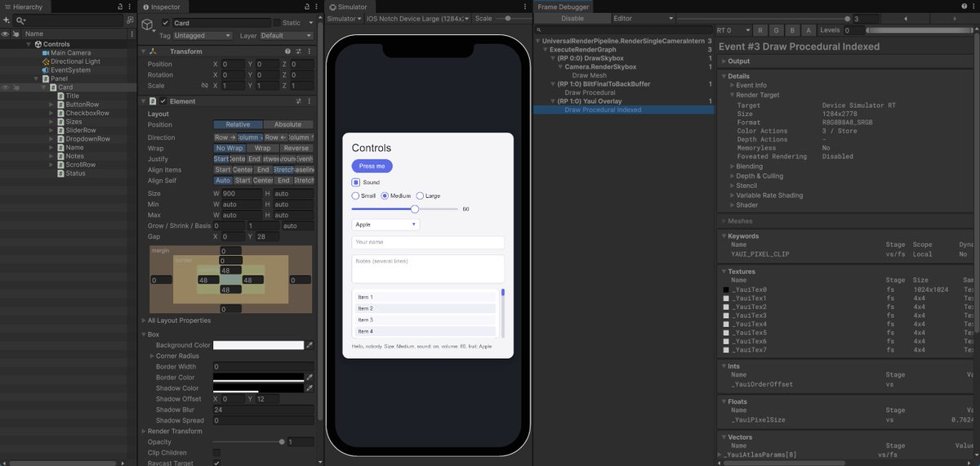The image size is (980, 466).
Task: Toggle the Static checkbox
Action: click(x=276, y=23)
